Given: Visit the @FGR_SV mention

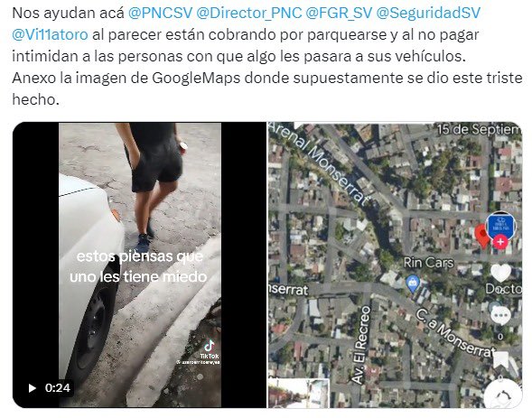Looking at the screenshot, I should point(339,13).
